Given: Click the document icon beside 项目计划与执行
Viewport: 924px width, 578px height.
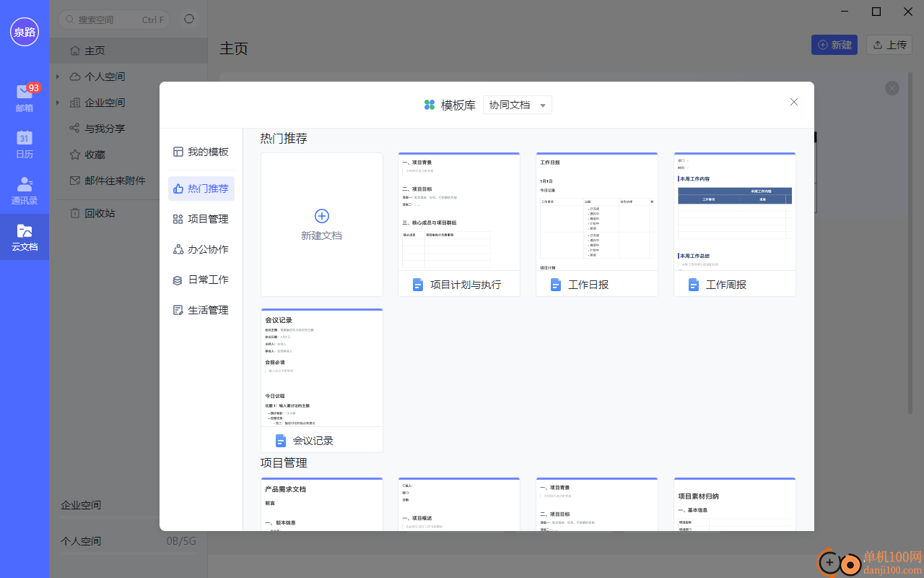Looking at the screenshot, I should (x=418, y=285).
